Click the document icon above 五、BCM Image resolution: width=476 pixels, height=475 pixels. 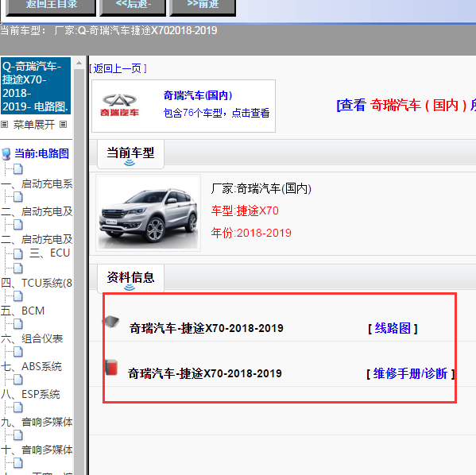tap(18, 296)
